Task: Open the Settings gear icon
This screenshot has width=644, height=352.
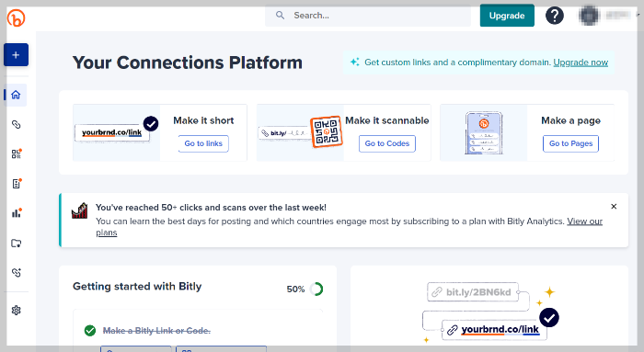Action: (x=16, y=310)
